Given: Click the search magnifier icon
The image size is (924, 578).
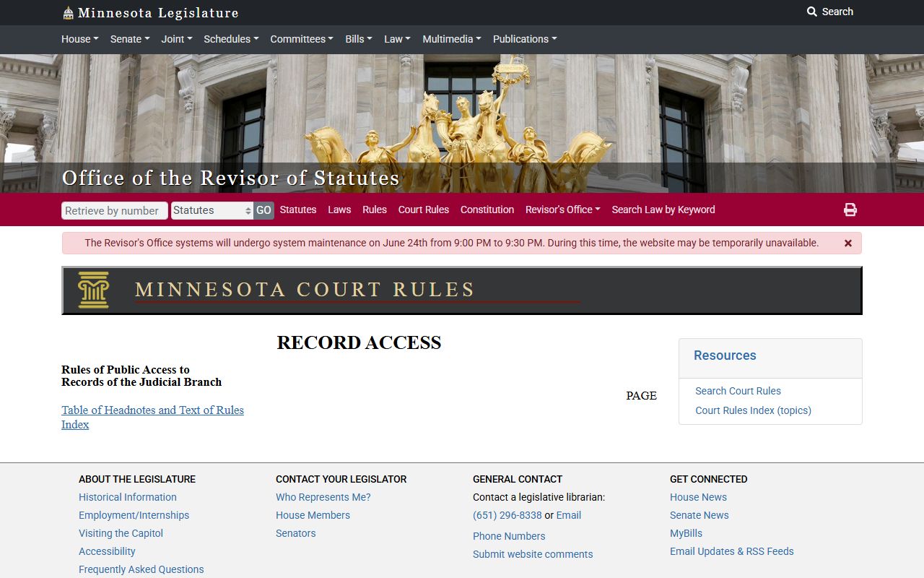Looking at the screenshot, I should (x=812, y=12).
